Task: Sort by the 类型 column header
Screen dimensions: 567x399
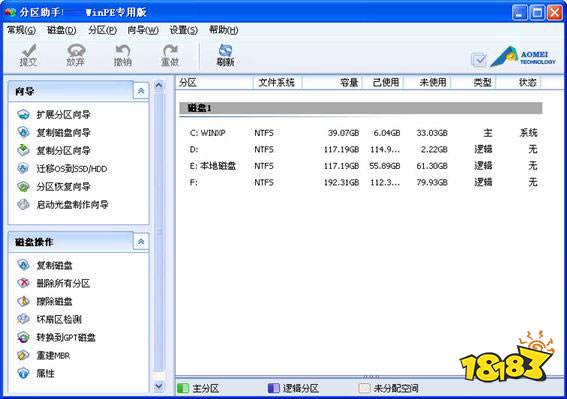Action: click(x=473, y=83)
